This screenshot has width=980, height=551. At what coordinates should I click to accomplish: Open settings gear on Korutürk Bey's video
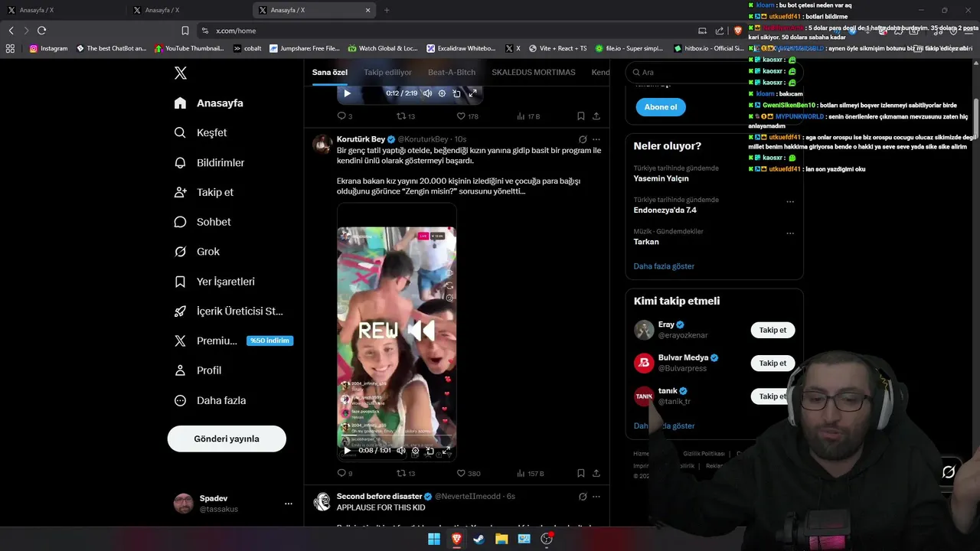(416, 451)
